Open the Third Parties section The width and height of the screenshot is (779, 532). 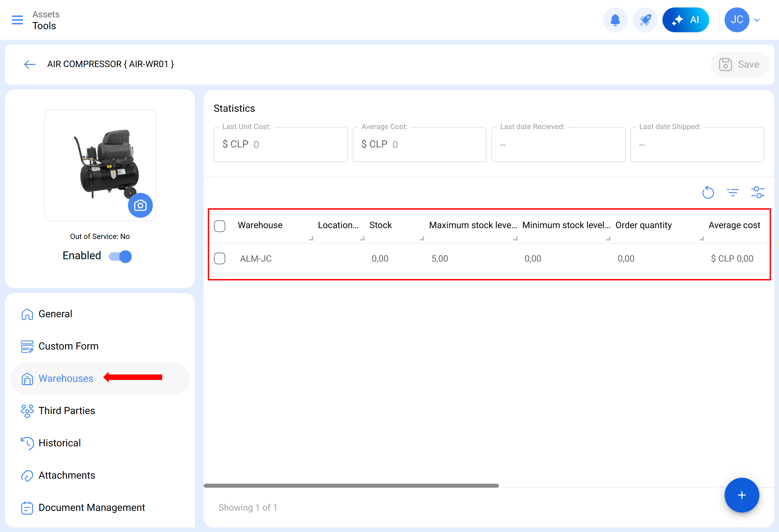(67, 410)
